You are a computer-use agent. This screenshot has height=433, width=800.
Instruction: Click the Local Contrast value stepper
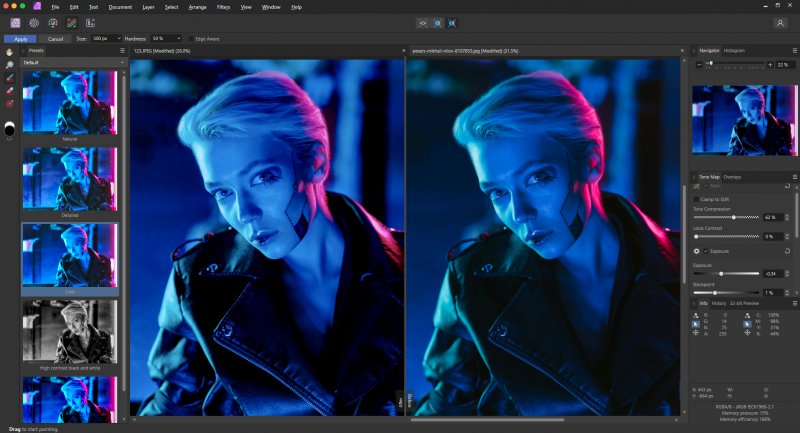point(787,236)
